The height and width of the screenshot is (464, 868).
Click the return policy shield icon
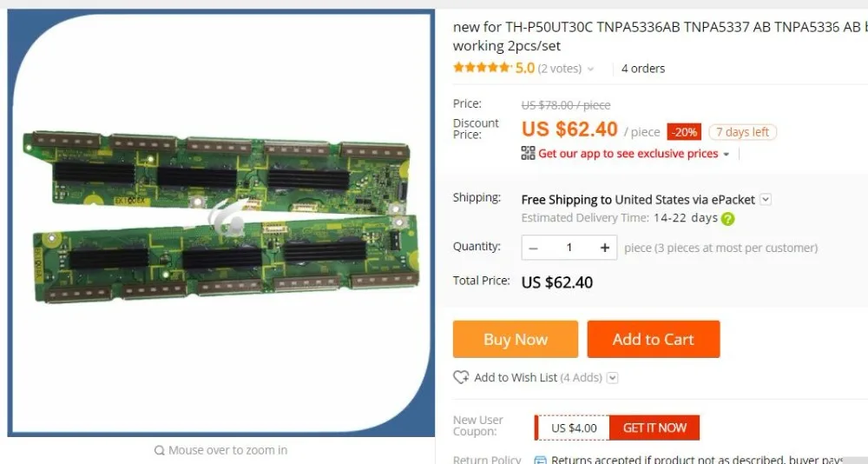pos(540,460)
